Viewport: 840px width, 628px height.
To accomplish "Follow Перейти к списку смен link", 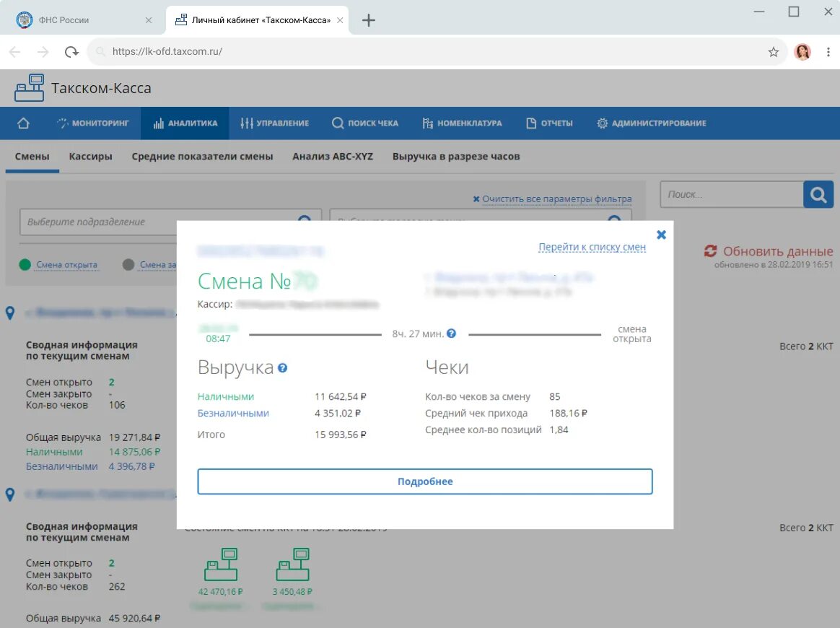I will click(592, 247).
